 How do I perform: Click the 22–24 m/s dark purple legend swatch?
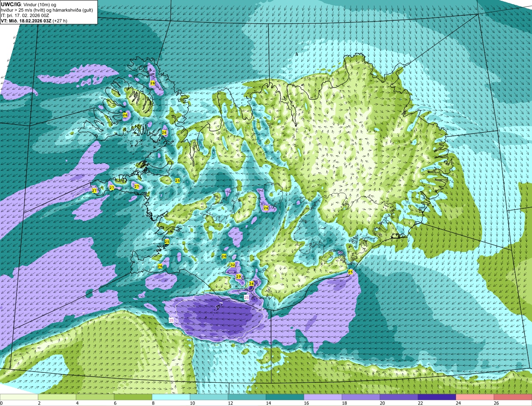point(437,397)
